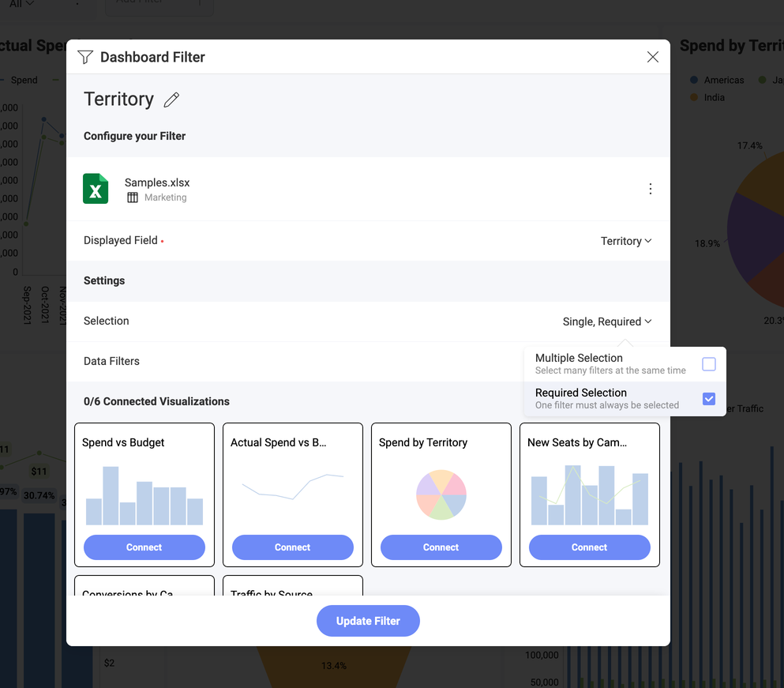Click the Territory filter title
The image size is (784, 688).
tap(118, 99)
